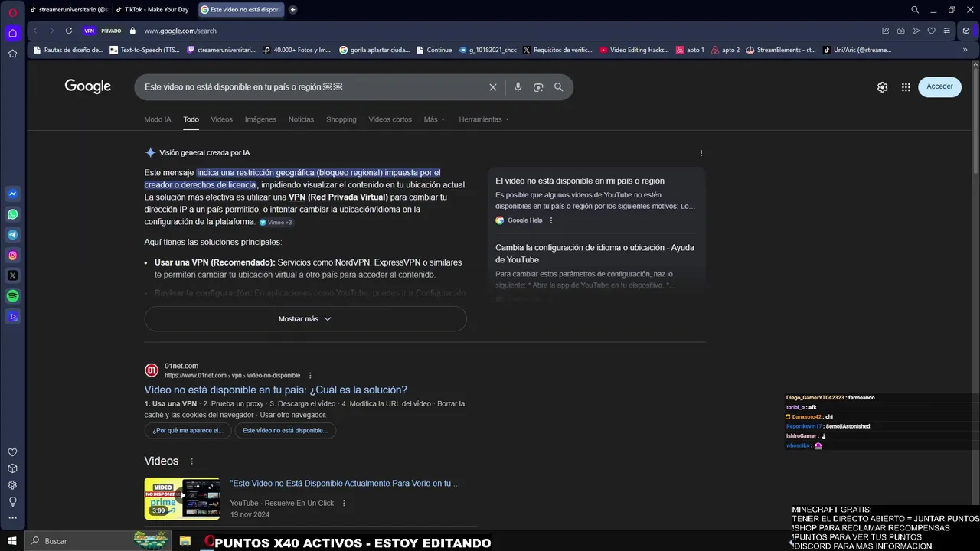Open bookmarks star in the sidebar
980x551 pixels.
(x=13, y=54)
